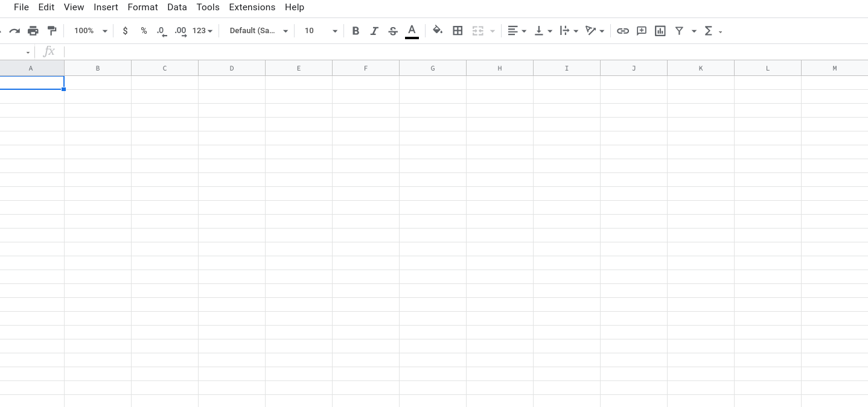This screenshot has width=868, height=407.
Task: Open text rotation dropdown
Action: [595, 31]
